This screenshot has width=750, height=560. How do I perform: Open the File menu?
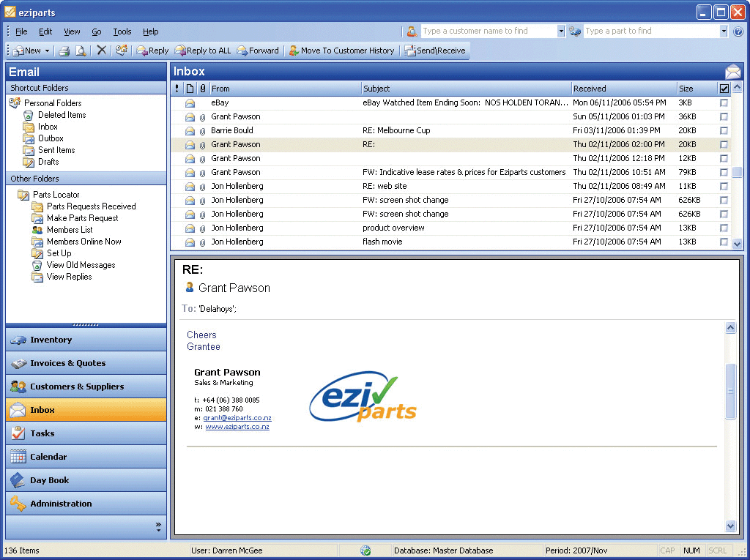point(21,31)
